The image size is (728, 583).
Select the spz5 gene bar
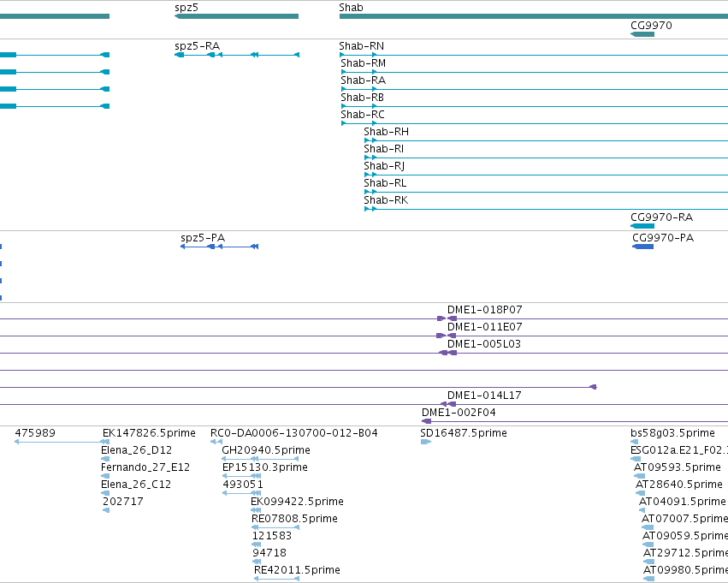point(236,16)
